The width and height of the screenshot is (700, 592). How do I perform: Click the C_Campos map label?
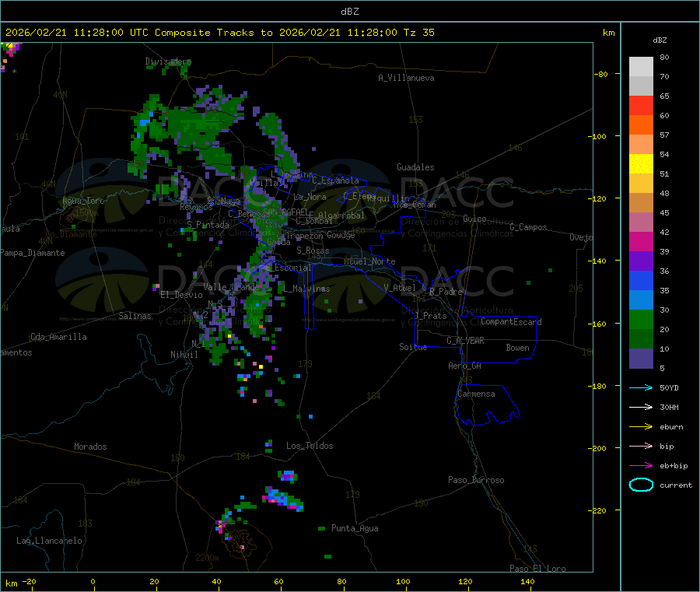tap(528, 227)
